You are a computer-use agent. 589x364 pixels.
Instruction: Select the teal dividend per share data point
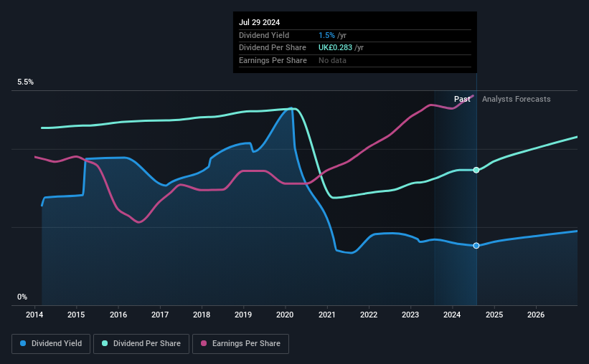(x=476, y=170)
